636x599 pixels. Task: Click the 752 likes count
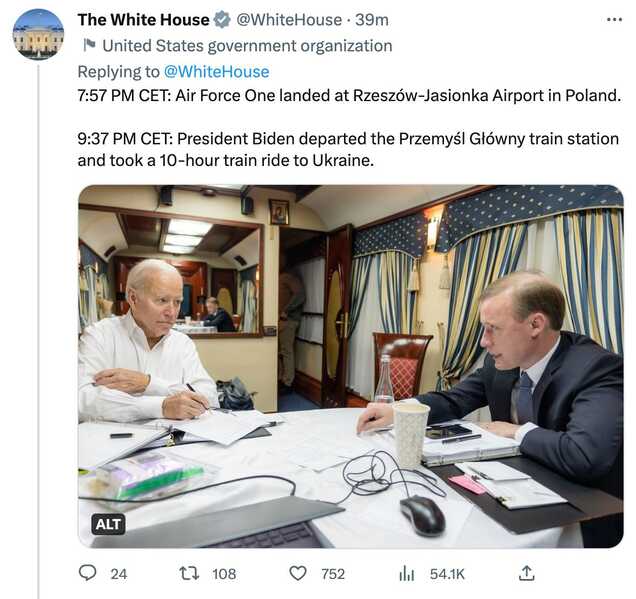coord(333,573)
